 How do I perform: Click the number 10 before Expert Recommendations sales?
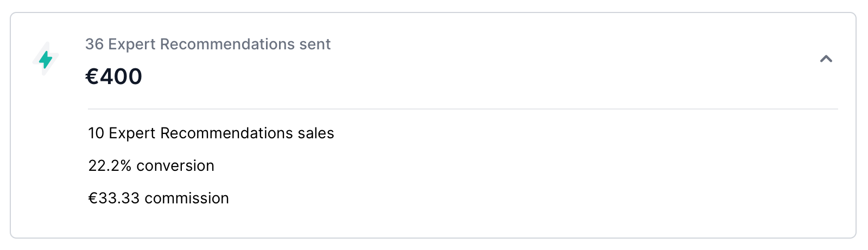point(96,133)
